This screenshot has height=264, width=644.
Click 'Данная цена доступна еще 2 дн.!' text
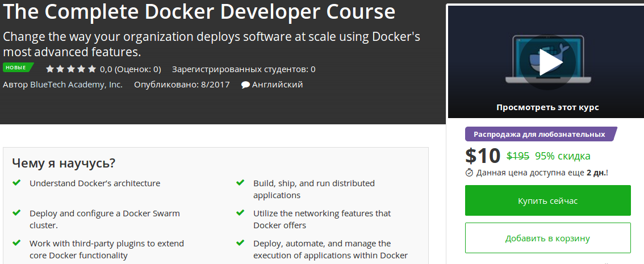(x=542, y=173)
